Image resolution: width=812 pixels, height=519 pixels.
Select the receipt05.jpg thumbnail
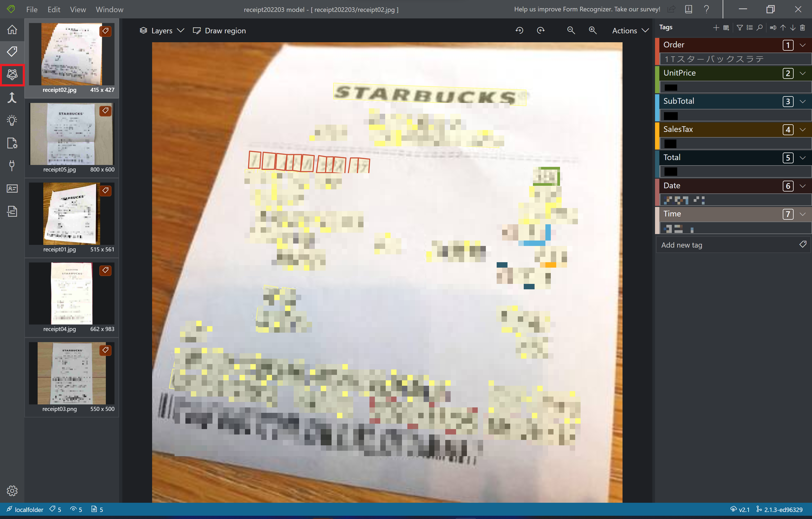[71, 134]
